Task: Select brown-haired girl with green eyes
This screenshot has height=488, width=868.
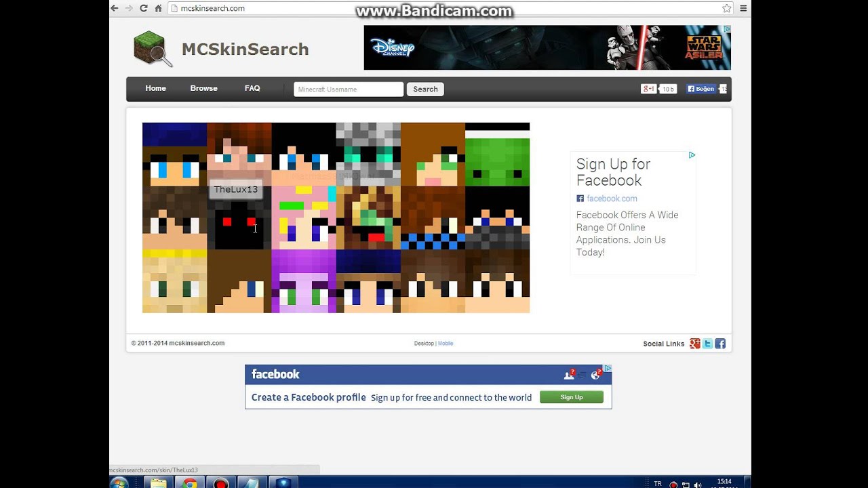Action: click(433, 155)
